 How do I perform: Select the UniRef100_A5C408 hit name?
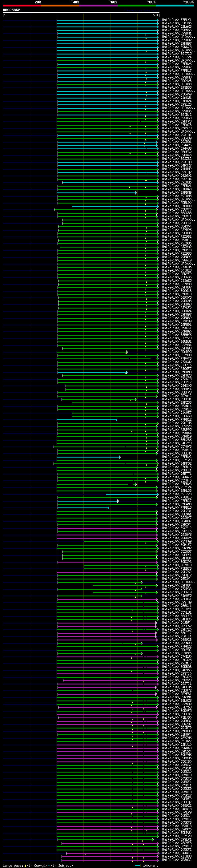click(176, 81)
